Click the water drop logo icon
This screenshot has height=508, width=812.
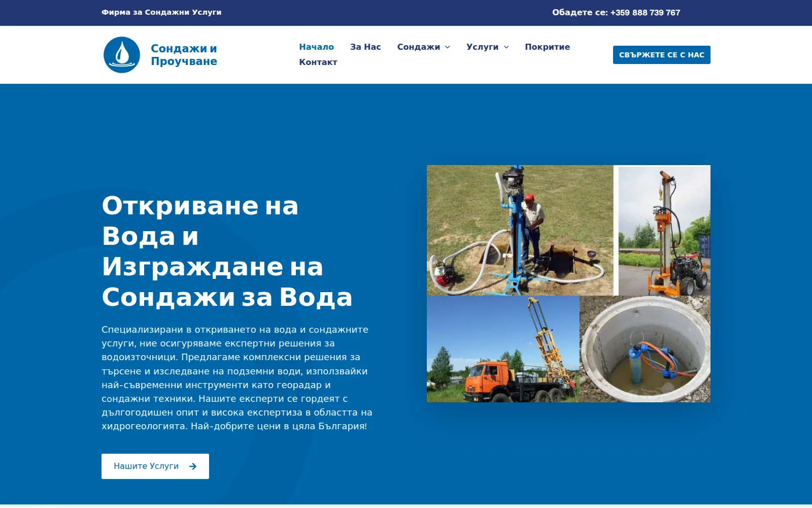[x=122, y=55]
